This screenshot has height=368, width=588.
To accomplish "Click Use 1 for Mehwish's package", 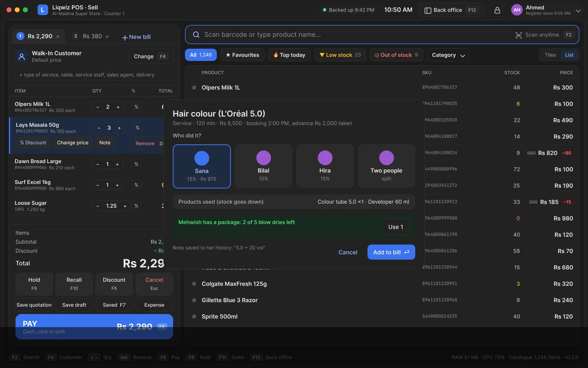I will coord(396,227).
